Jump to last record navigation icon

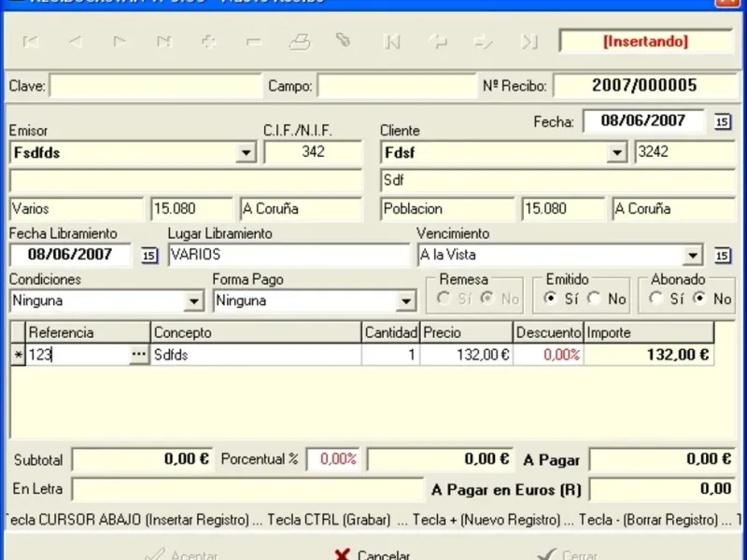pos(164,42)
